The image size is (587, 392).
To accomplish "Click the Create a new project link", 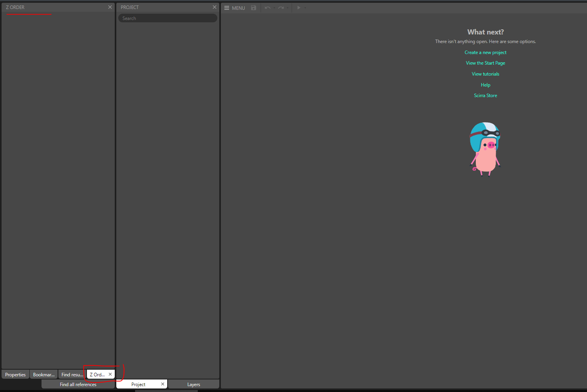I will tap(485, 52).
